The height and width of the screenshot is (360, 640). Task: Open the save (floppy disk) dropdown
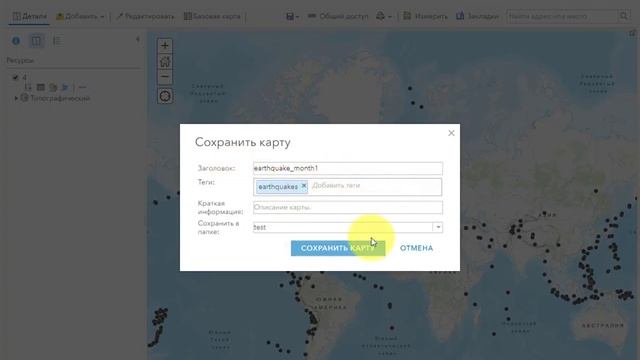tap(292, 16)
